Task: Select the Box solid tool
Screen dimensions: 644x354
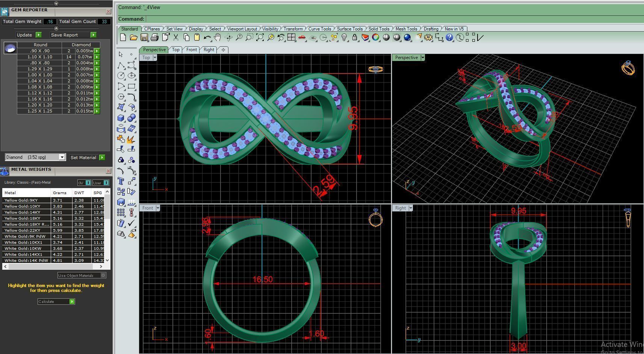Action: (x=121, y=118)
